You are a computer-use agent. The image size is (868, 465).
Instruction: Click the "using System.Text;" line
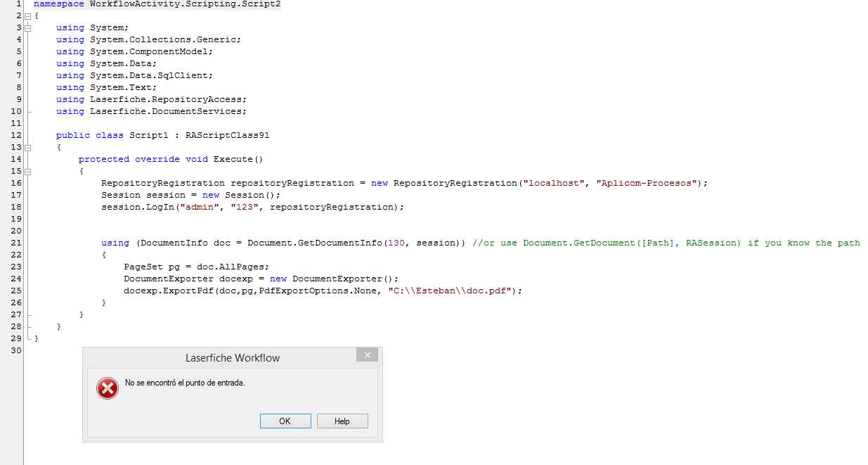click(106, 87)
